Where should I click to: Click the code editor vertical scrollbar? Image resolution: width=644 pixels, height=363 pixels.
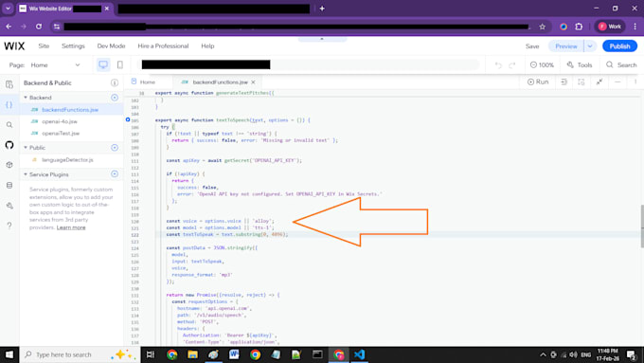642,227
